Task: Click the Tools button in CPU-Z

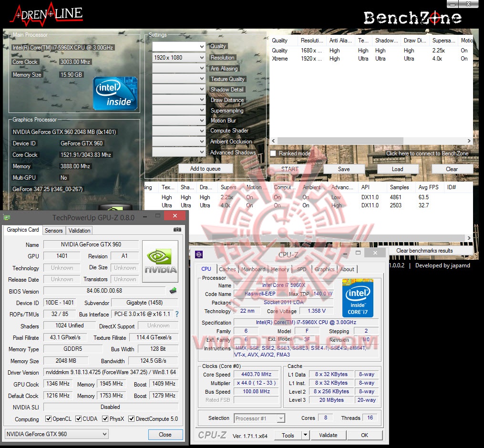Action: [x=288, y=435]
